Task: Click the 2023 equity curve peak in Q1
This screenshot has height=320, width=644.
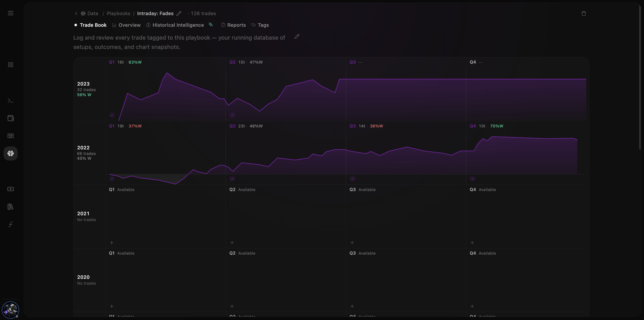Action: [x=167, y=73]
